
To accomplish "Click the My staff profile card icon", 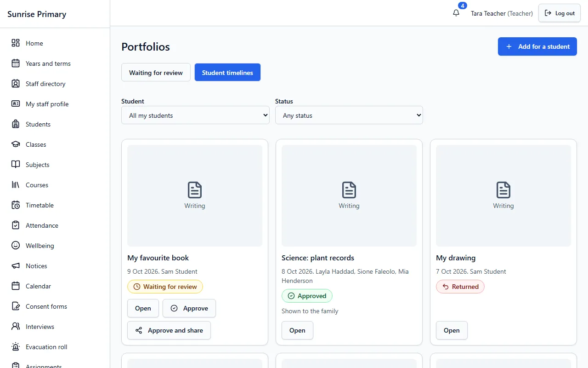I will pyautogui.click(x=16, y=104).
